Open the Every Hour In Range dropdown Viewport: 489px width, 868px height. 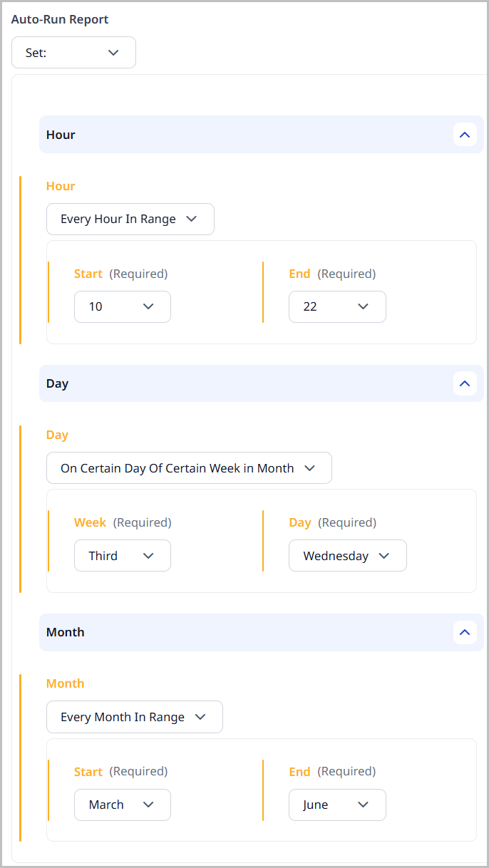pos(130,219)
